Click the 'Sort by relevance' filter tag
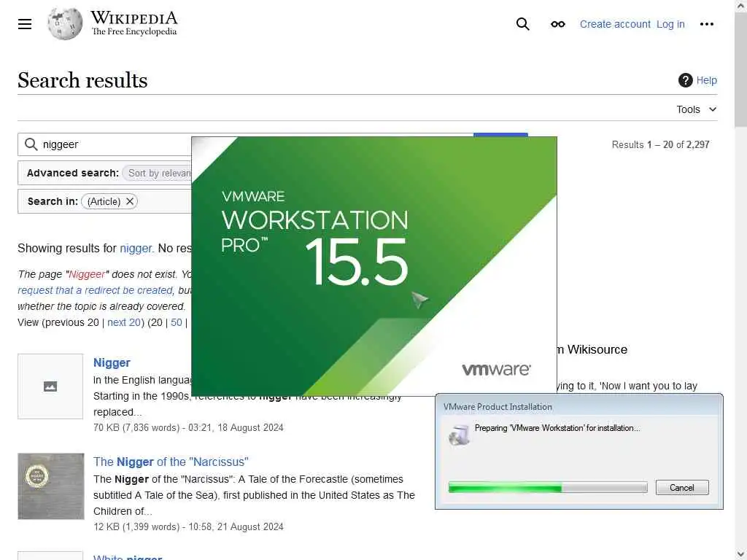 coord(158,173)
